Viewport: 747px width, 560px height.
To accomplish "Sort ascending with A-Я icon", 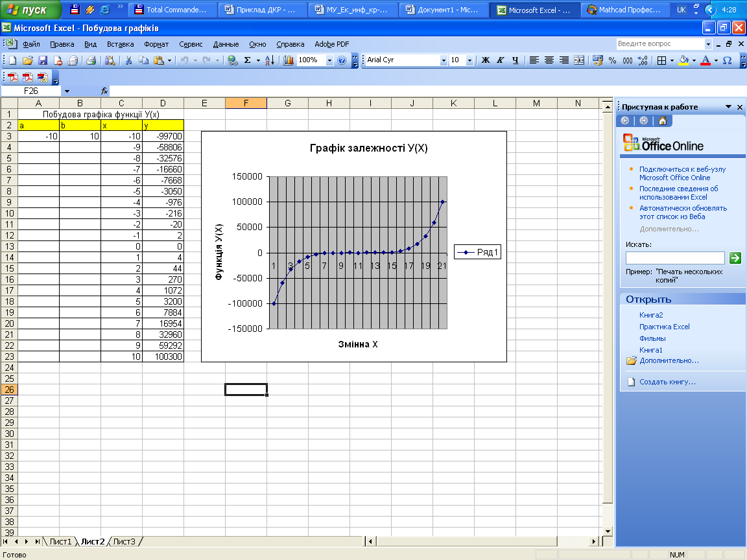I will pos(270,60).
